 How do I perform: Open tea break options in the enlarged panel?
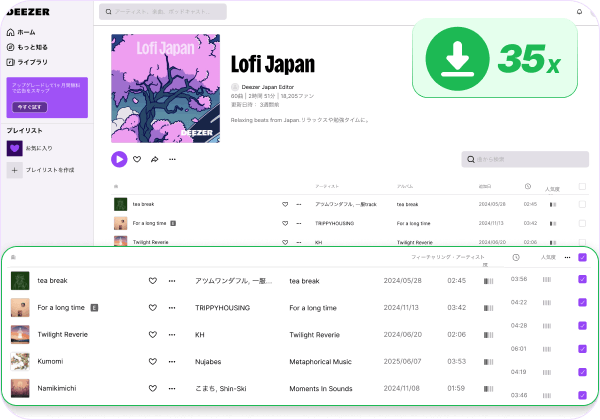(x=172, y=281)
